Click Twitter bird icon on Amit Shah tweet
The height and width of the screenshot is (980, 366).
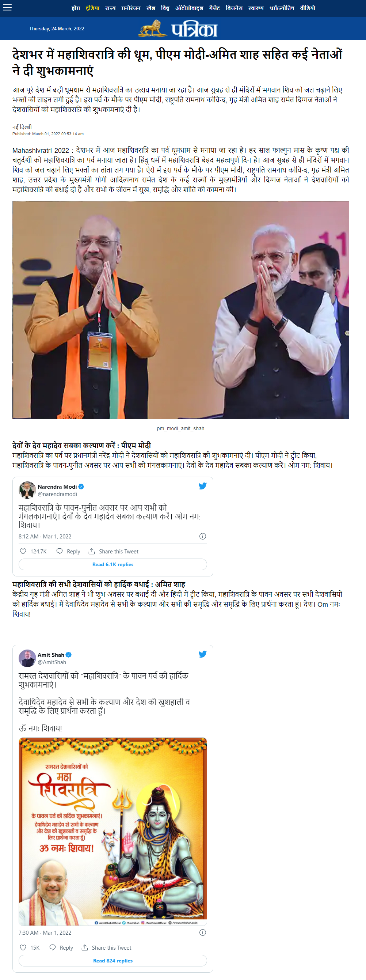pos(202,654)
